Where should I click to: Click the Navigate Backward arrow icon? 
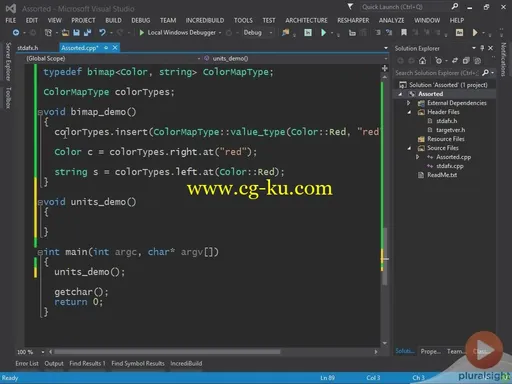16,33
